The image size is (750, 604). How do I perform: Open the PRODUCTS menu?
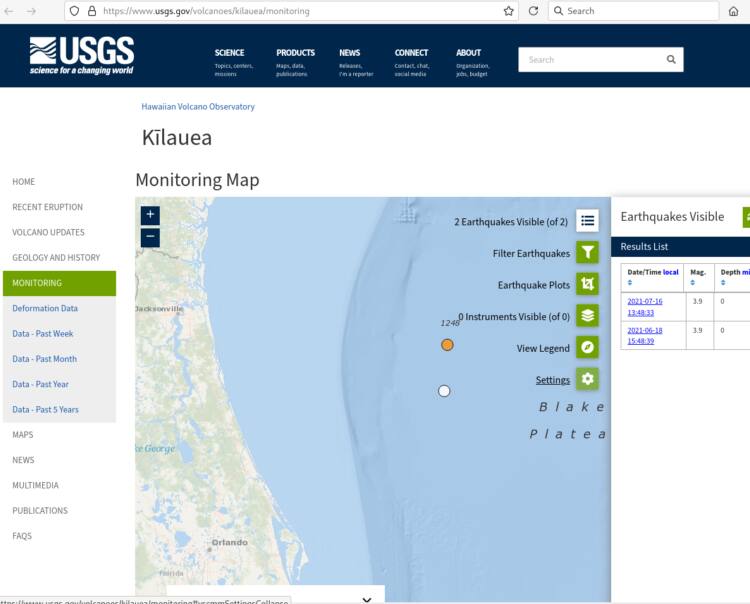(295, 53)
